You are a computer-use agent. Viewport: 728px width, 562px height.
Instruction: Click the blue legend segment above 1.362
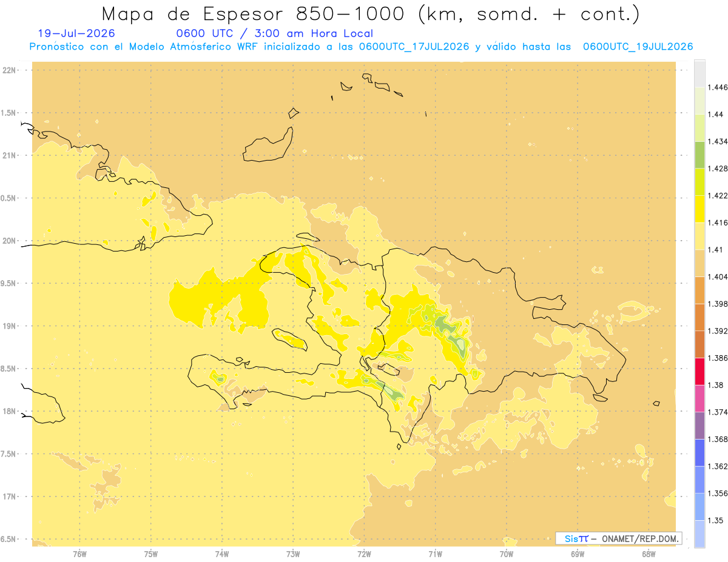click(x=699, y=452)
